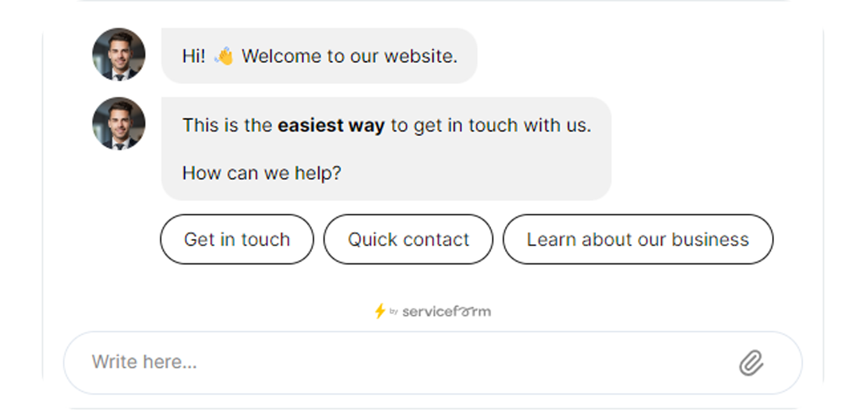Pick Learn about our business
Image resolution: width=868 pixels, height=412 pixels.
point(638,239)
